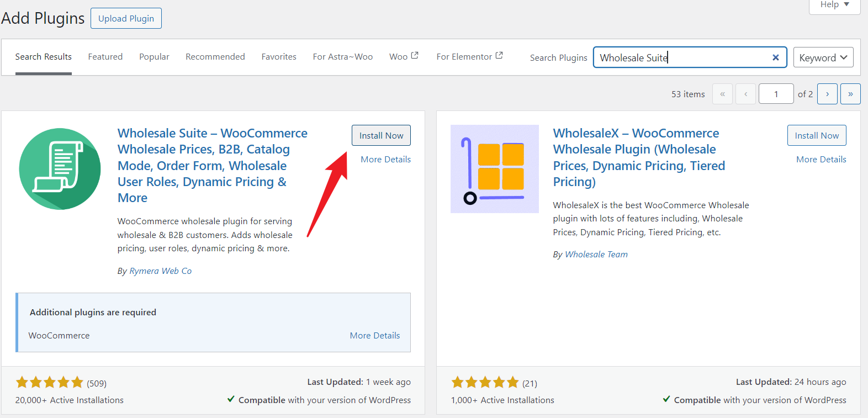Open the Featured plugins tab
Screen dimensions: 868x418
click(x=105, y=57)
